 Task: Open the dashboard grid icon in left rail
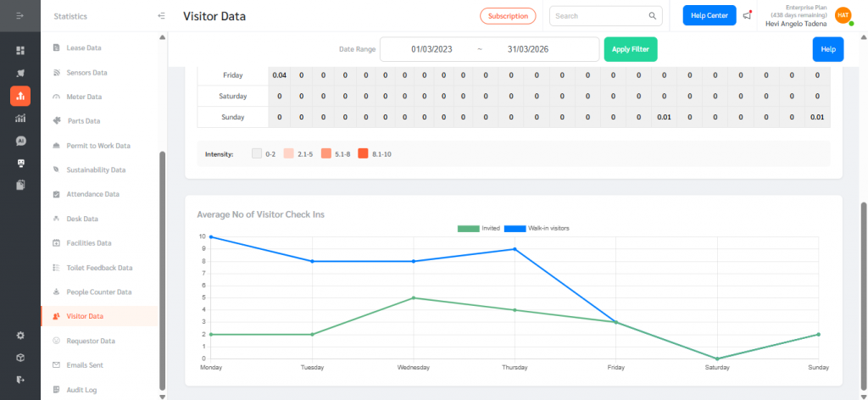click(20, 51)
